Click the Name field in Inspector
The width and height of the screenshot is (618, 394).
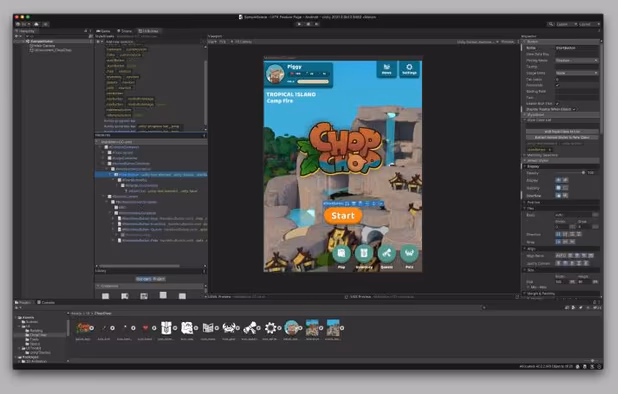(577, 48)
